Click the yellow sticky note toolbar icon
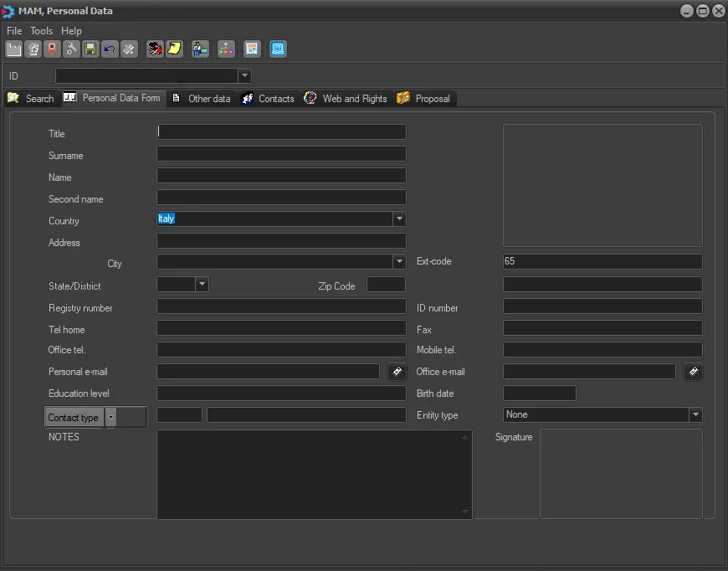The image size is (728, 571). (174, 49)
